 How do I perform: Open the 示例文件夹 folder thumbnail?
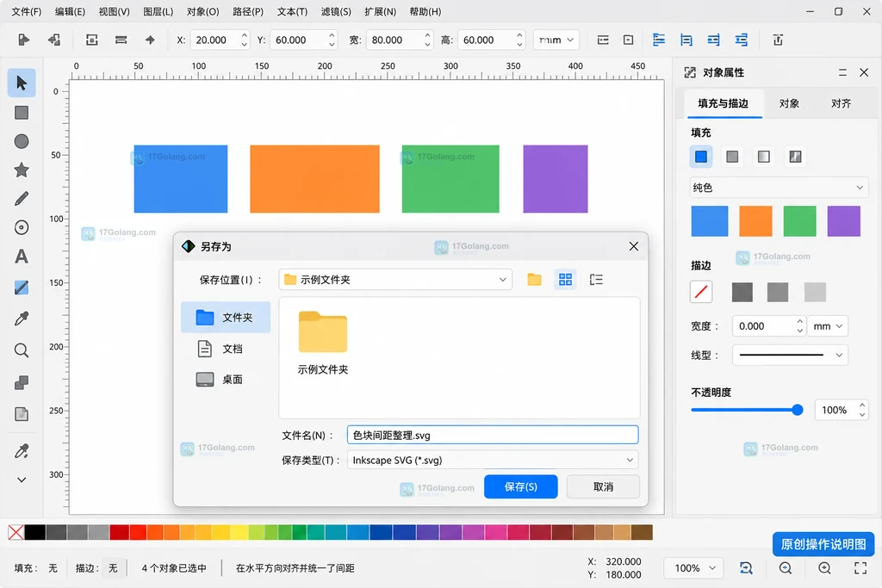pos(323,343)
